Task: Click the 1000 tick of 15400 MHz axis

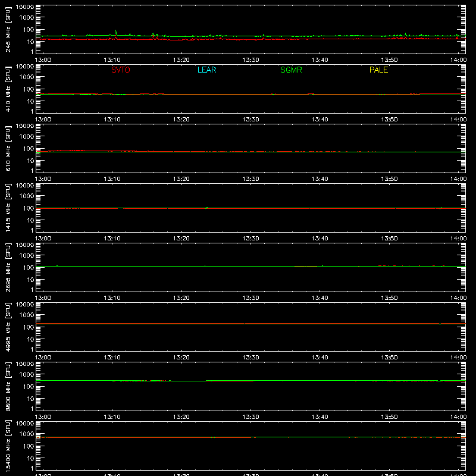Action: click(x=27, y=434)
